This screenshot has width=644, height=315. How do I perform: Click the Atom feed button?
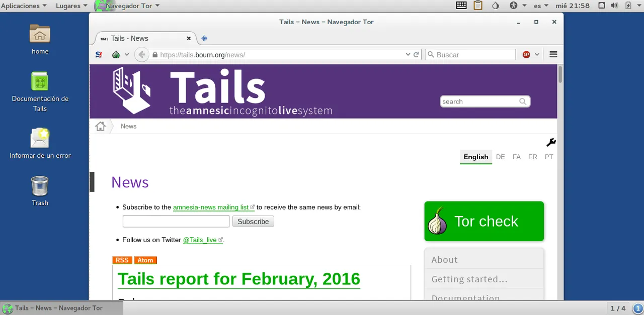[145, 260]
